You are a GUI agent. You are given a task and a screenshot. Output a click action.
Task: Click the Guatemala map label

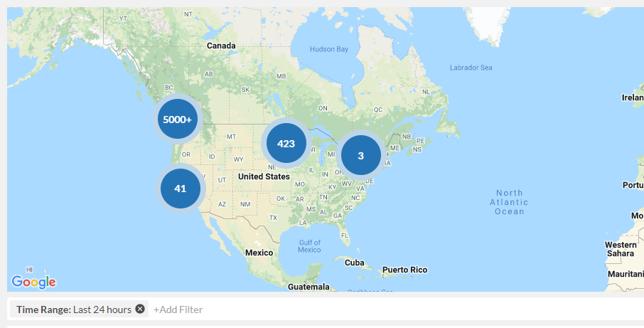308,287
